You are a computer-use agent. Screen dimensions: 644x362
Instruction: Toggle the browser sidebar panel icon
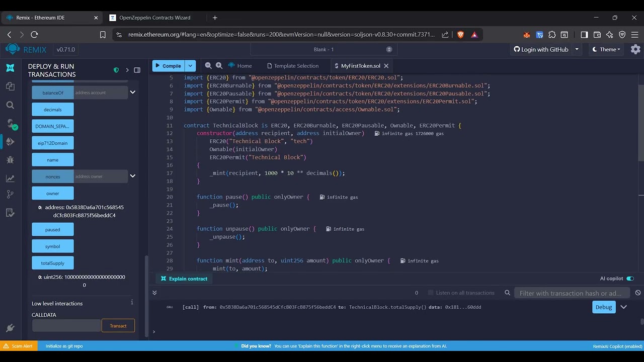click(x=584, y=35)
